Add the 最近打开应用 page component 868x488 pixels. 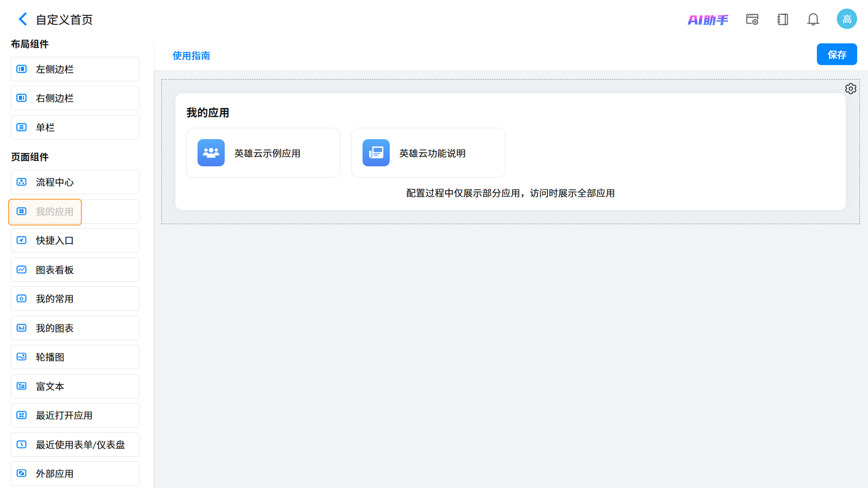75,415
